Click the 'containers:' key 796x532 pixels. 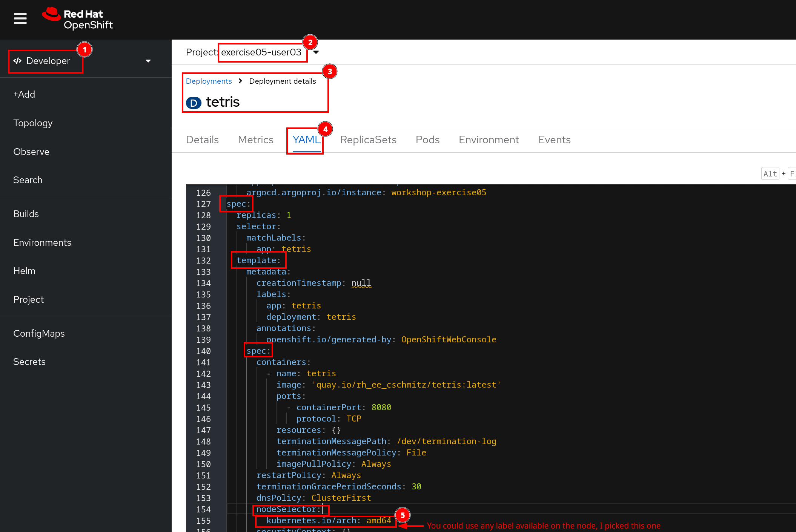(283, 362)
